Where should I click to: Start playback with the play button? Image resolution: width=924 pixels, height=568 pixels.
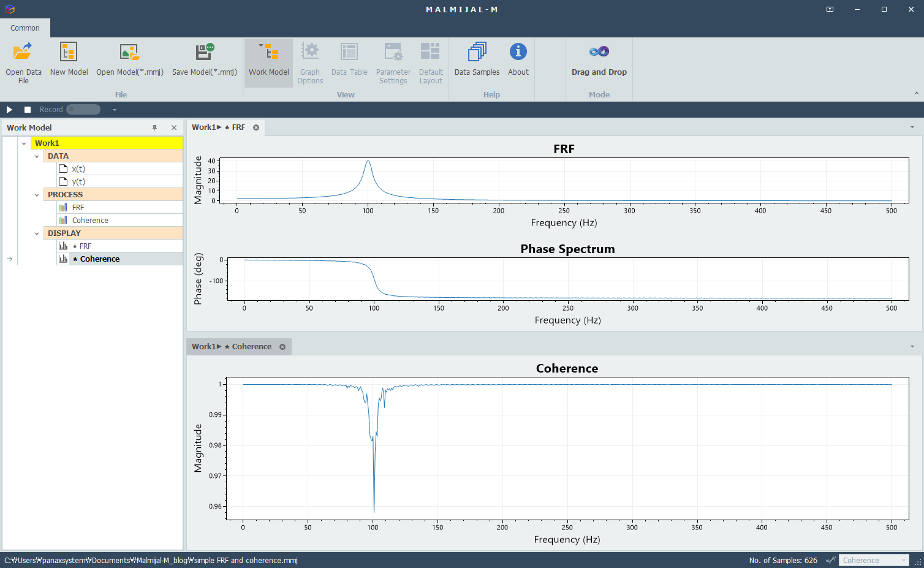[9, 110]
